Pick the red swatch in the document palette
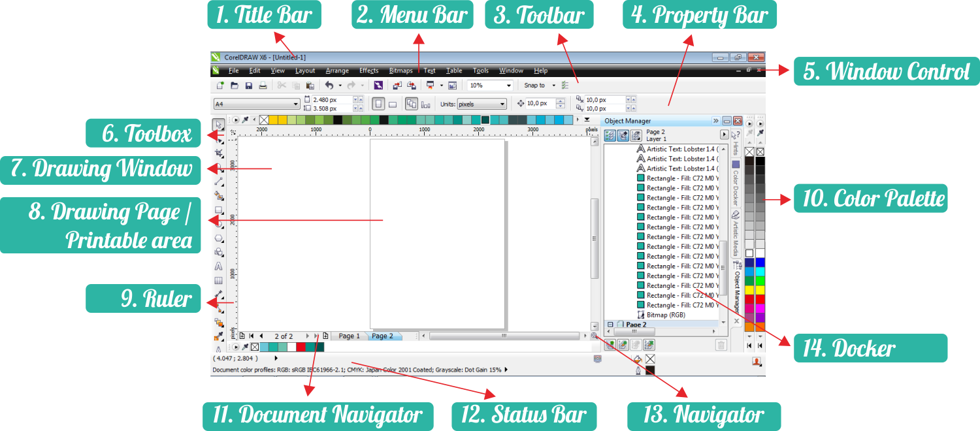The image size is (980, 431). (301, 347)
